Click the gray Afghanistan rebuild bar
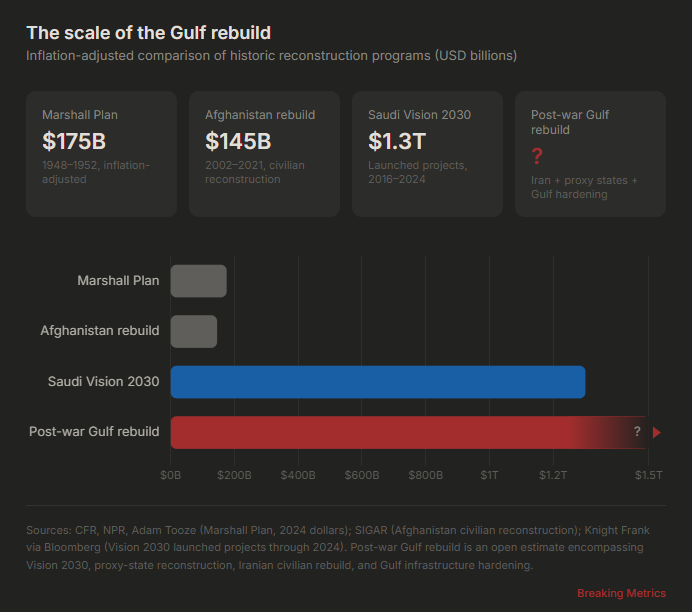This screenshot has height=612, width=692. [x=194, y=331]
